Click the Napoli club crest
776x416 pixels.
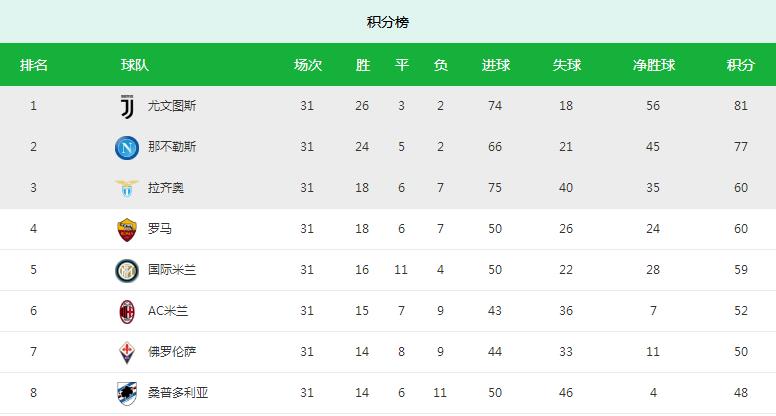tap(126, 147)
